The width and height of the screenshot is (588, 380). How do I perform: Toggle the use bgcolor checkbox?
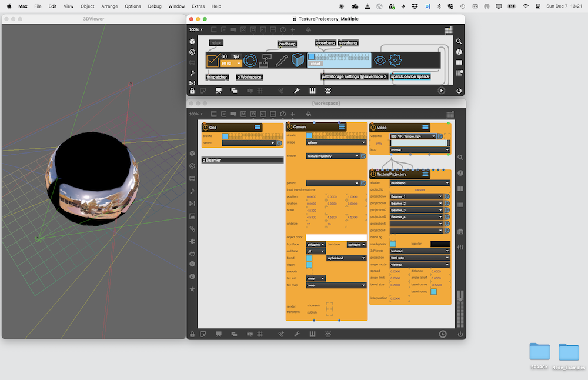(x=393, y=244)
